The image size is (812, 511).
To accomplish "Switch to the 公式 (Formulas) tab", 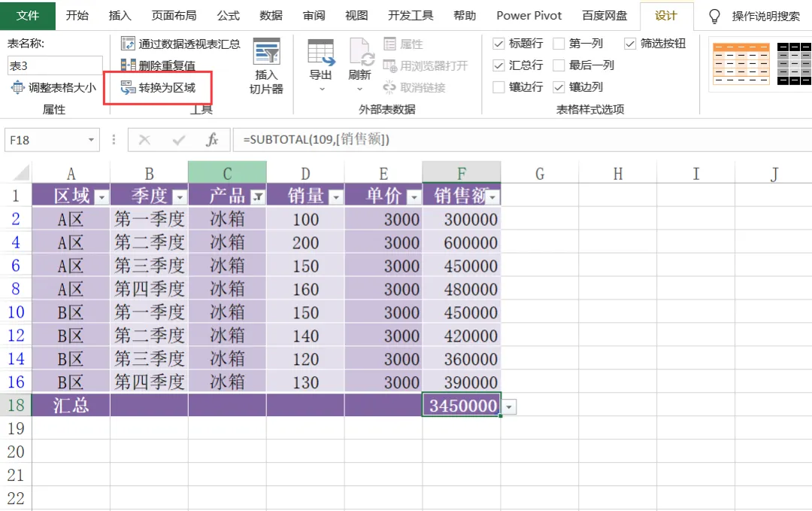I will [x=229, y=16].
